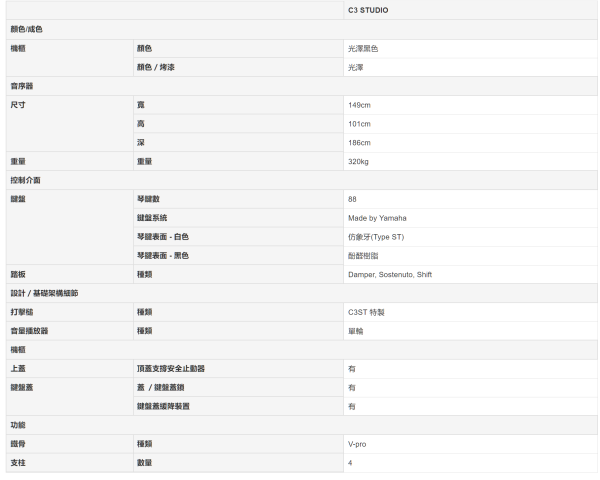Click the 149cm width value

click(x=359, y=104)
